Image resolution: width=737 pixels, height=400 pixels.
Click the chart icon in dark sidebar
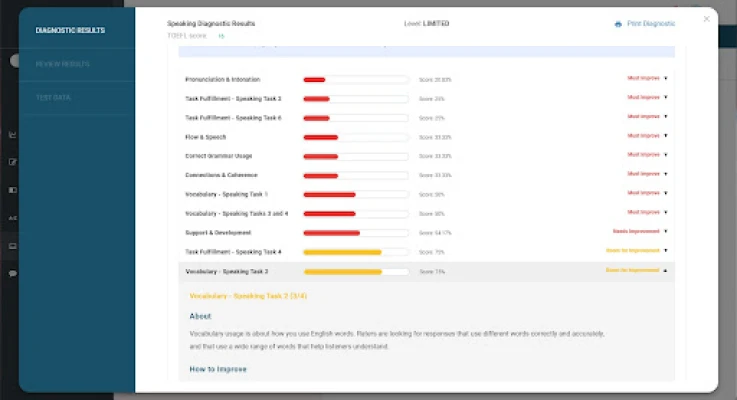coord(13,134)
